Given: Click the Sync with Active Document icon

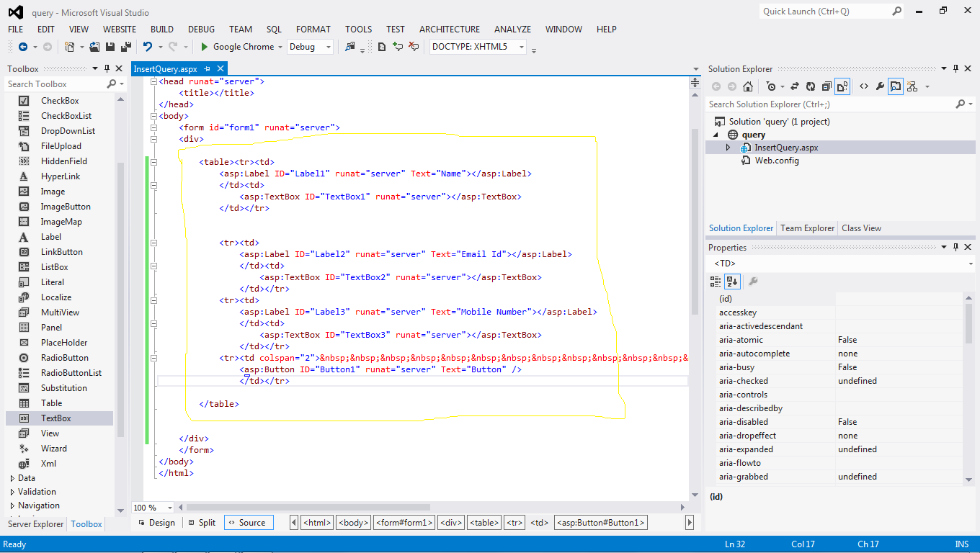Looking at the screenshot, I should (795, 86).
